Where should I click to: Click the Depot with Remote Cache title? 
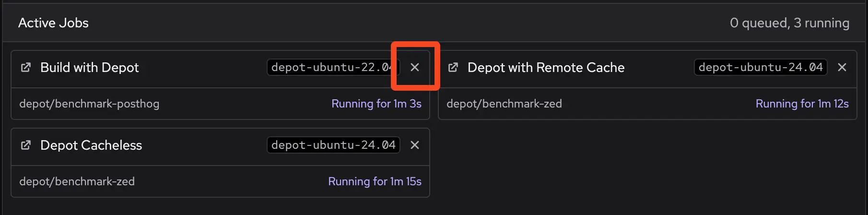pos(546,68)
